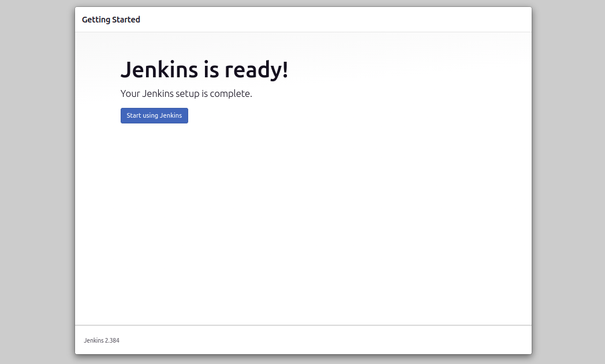Click the word "Jenkins" on the blue button
Image resolution: width=605 pixels, height=364 pixels.
[x=171, y=115]
